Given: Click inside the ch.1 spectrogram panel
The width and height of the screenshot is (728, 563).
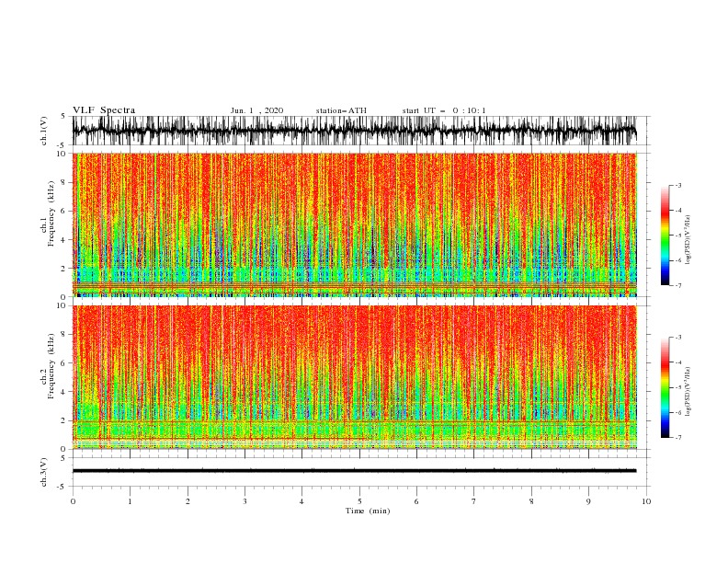Looking at the screenshot, I should click(x=355, y=224).
